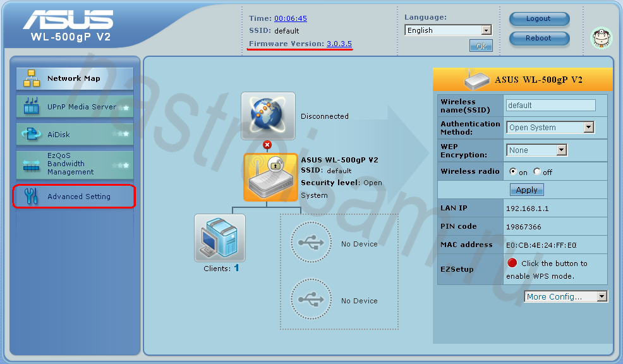This screenshot has height=364, width=623.
Task: Click the monkey avatar icon
Action: (x=601, y=38)
